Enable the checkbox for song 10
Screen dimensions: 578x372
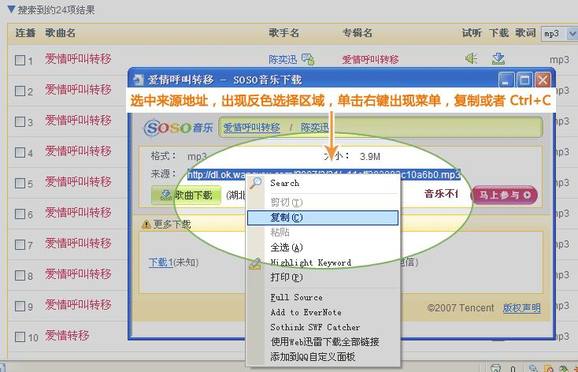[x=20, y=337]
